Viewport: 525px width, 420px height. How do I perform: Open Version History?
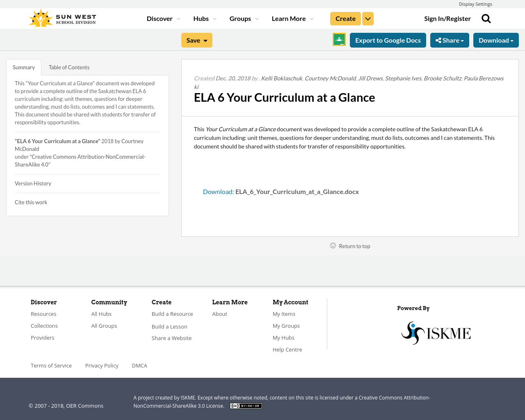(33, 183)
